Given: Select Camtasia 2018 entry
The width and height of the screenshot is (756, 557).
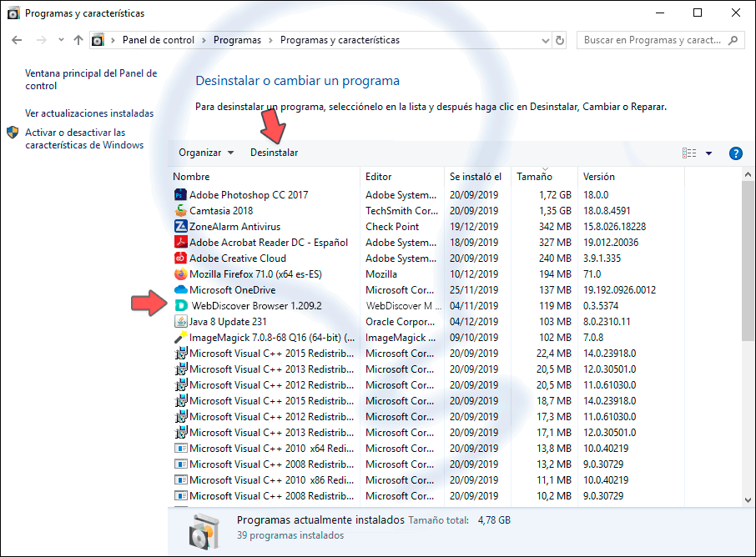Looking at the screenshot, I should coord(221,211).
